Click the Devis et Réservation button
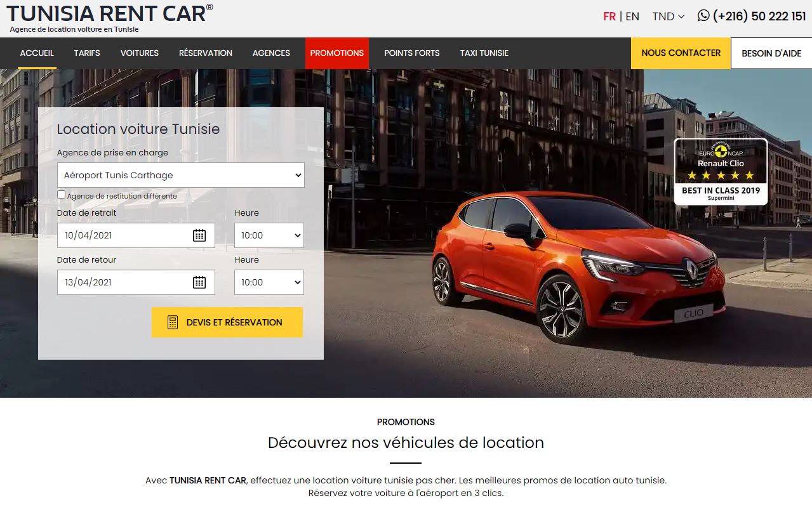The height and width of the screenshot is (524, 812). 227,322
